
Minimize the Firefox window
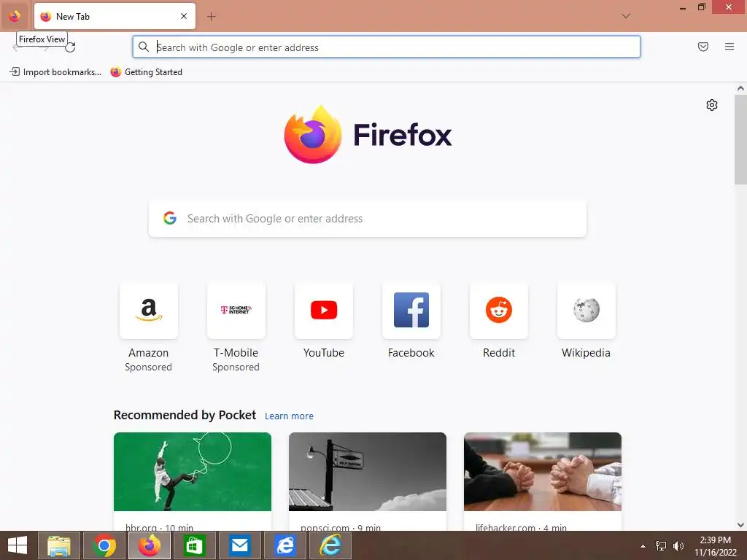pyautogui.click(x=683, y=7)
